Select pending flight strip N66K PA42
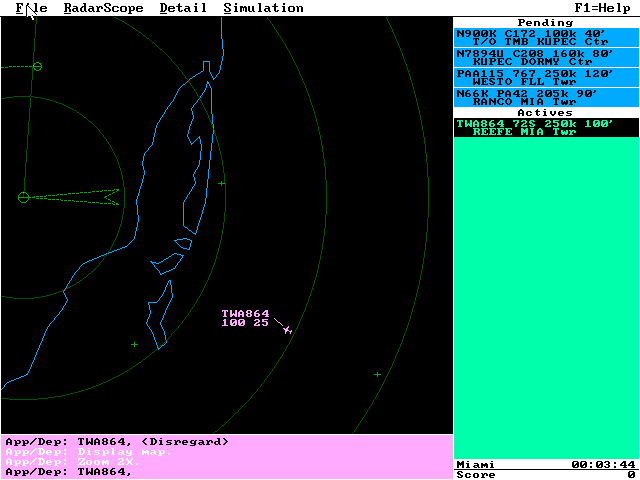 point(547,98)
